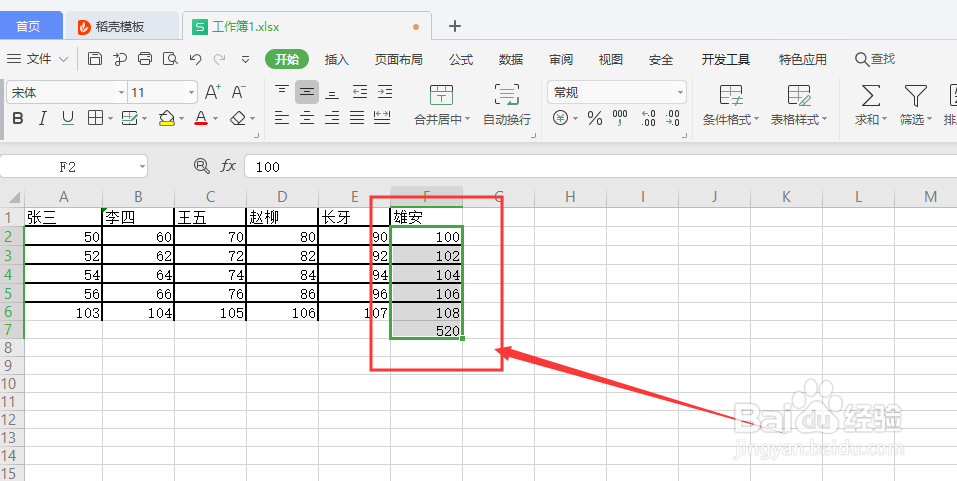Toggle Wrap Text (自动换行)

tap(507, 105)
